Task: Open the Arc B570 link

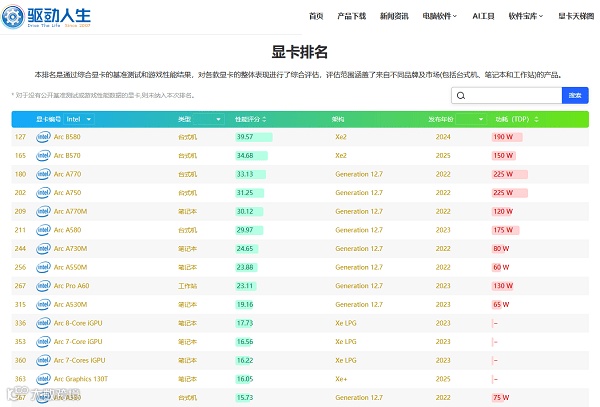Action: coord(67,156)
